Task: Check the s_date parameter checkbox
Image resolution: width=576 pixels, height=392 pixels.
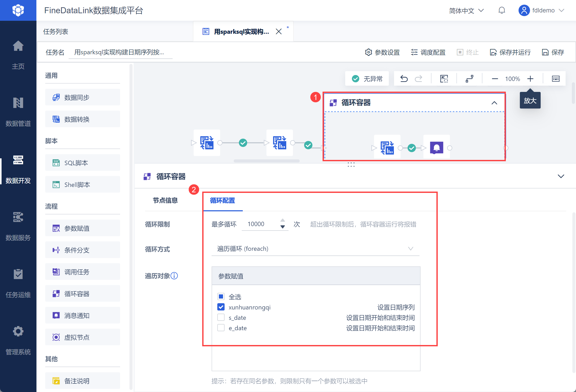Action: pos(221,317)
